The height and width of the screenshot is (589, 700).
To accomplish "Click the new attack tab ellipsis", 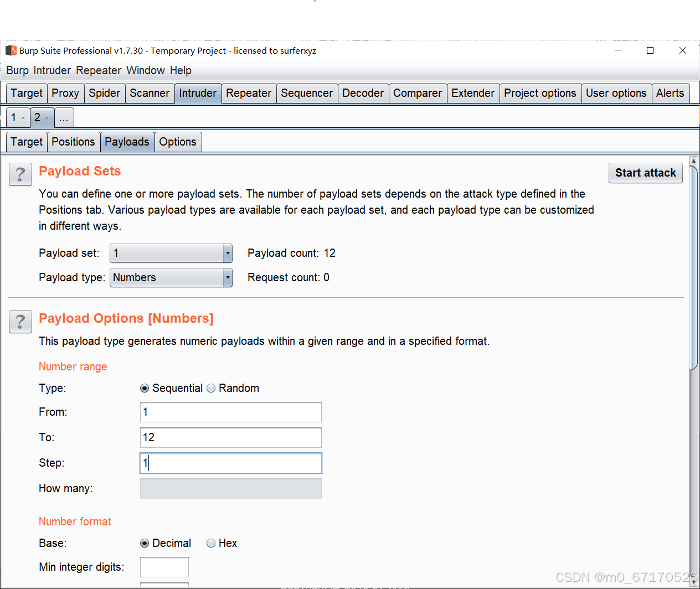I will (x=64, y=117).
